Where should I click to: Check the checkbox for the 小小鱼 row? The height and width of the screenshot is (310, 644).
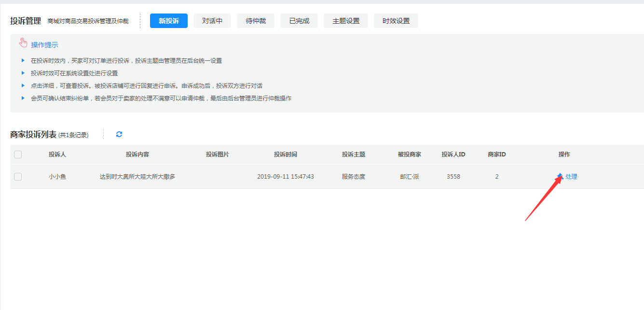click(x=18, y=177)
